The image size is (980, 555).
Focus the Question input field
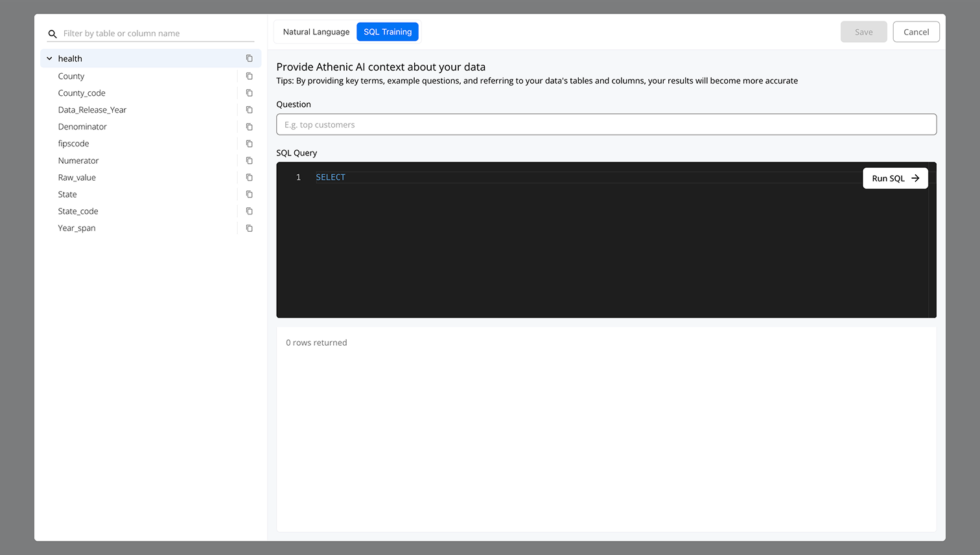(x=606, y=124)
